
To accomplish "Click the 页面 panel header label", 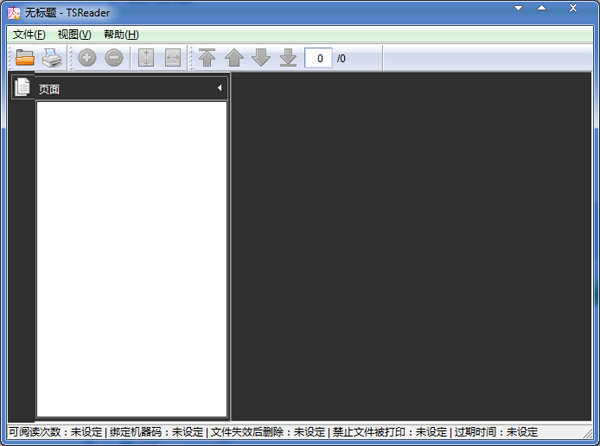I will [x=49, y=89].
